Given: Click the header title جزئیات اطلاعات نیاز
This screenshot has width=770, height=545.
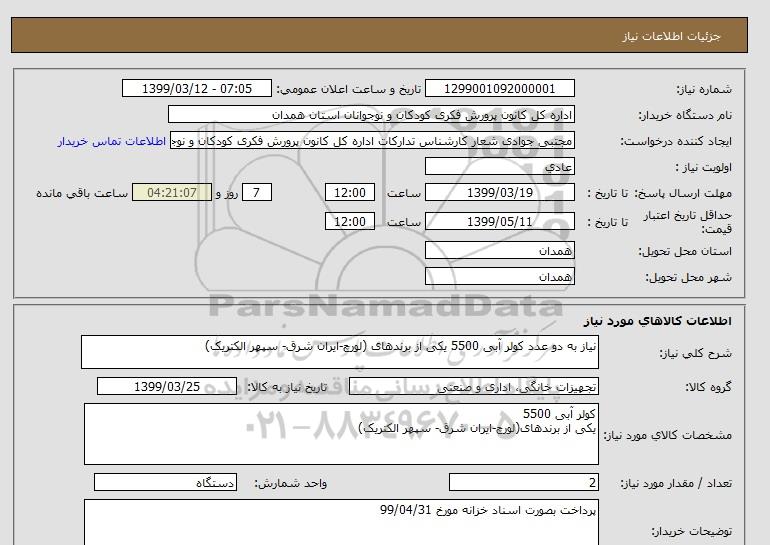Looking at the screenshot, I should (x=671, y=36).
